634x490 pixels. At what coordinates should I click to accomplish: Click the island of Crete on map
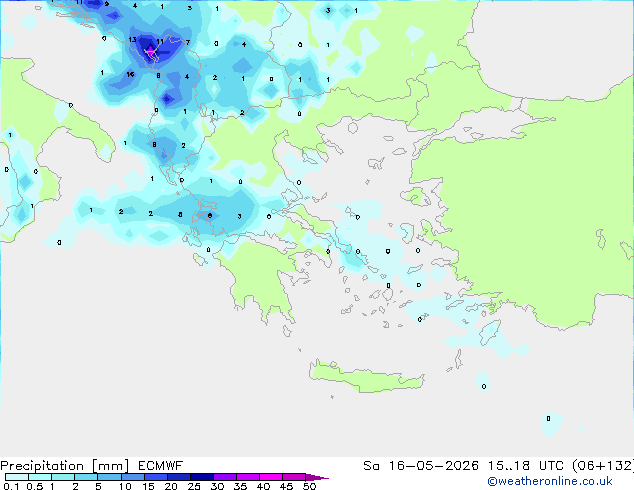point(366,376)
